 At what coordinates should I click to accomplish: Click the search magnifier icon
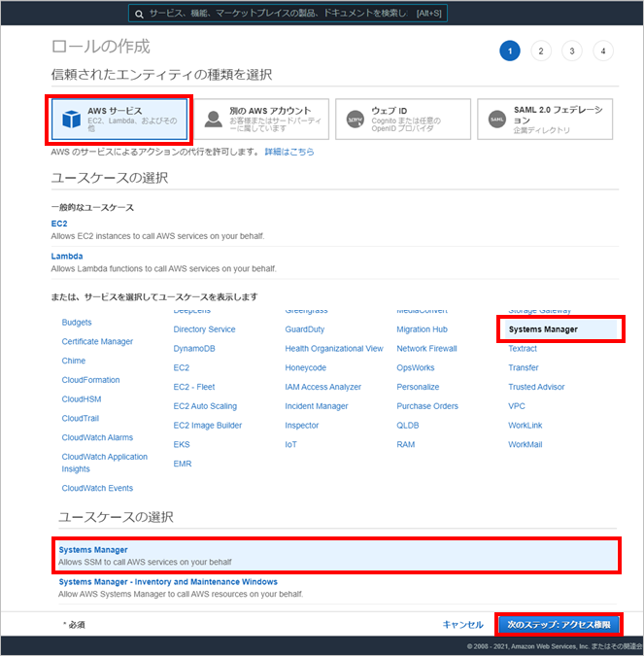pos(139,14)
